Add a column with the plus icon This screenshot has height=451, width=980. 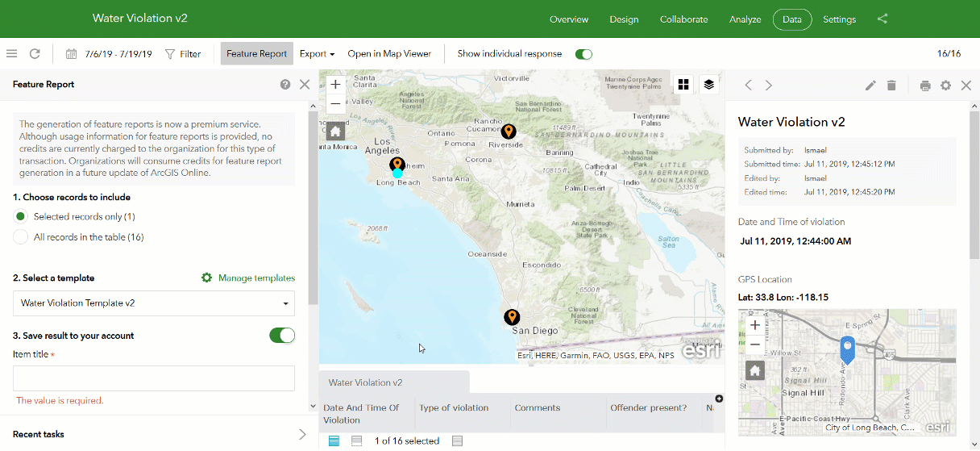[719, 399]
